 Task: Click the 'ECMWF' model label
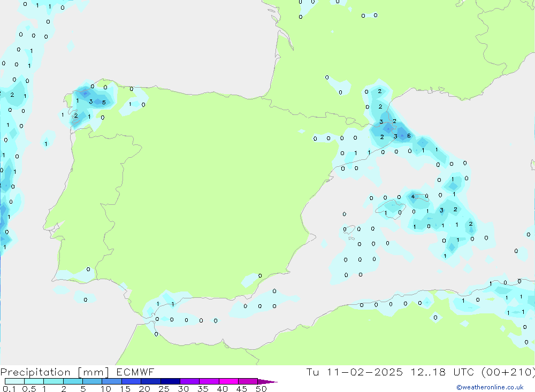tap(135, 372)
